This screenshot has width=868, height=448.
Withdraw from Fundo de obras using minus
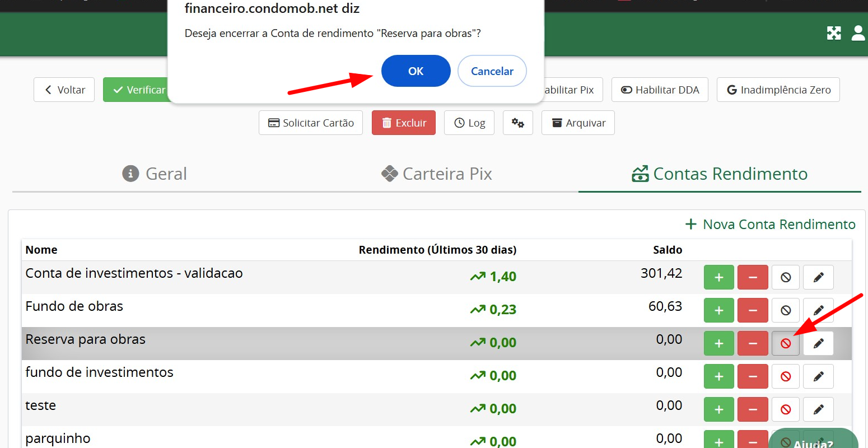point(752,310)
